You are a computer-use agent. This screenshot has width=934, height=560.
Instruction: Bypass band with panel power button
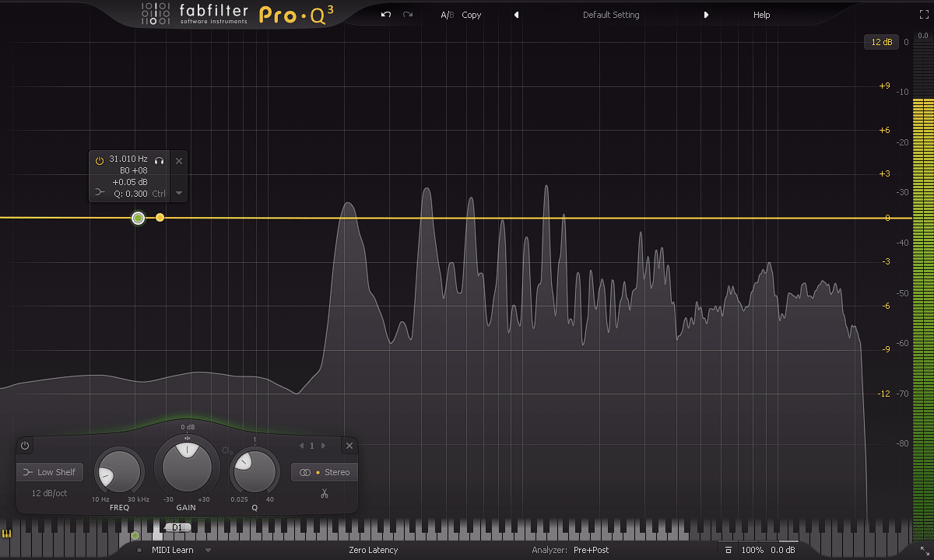pos(25,446)
